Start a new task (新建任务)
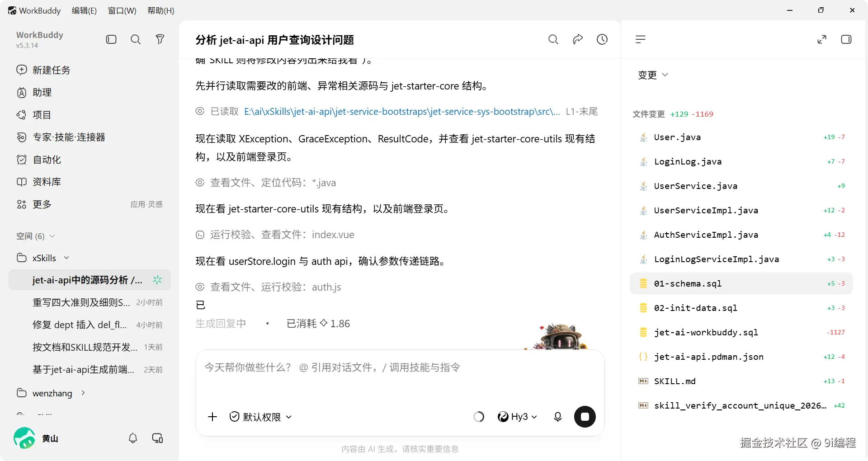The image size is (868, 461). click(x=90, y=70)
